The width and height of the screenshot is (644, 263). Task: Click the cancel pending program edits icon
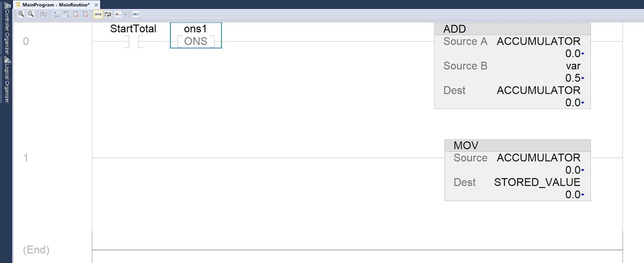point(85,14)
